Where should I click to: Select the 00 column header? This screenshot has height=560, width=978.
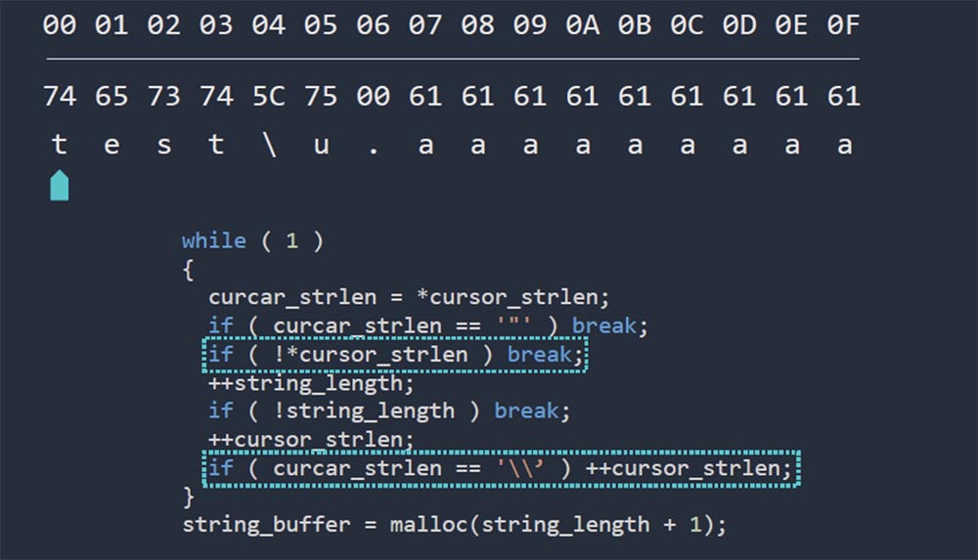(x=60, y=25)
